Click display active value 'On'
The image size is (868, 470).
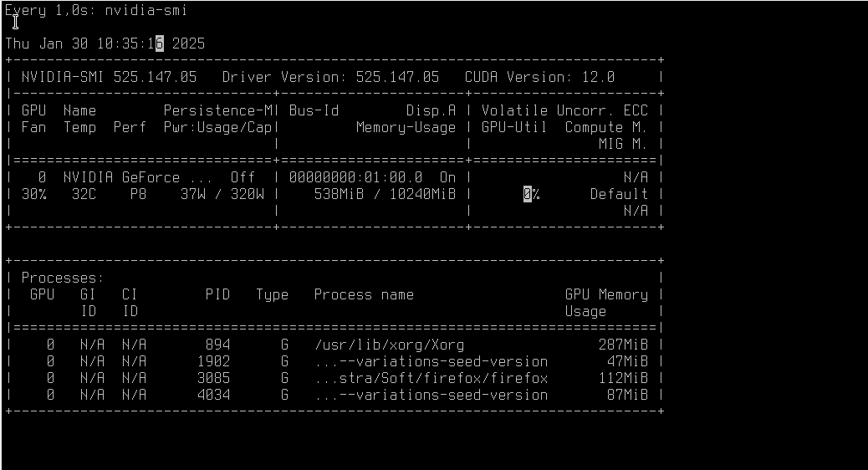448,177
